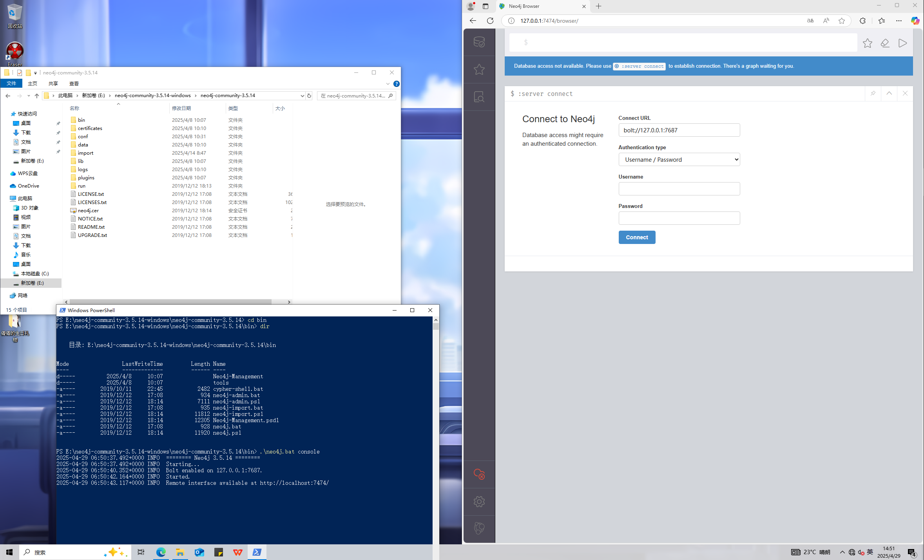Open Edge extensions puzzle icon
Screen dimensions: 924x560
point(862,21)
